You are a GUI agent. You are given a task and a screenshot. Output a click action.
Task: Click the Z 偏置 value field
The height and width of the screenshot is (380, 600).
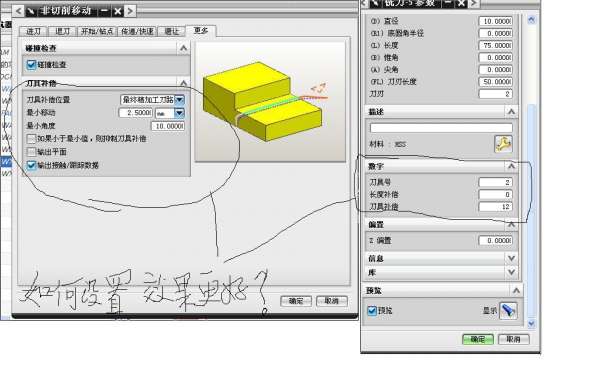coord(496,240)
